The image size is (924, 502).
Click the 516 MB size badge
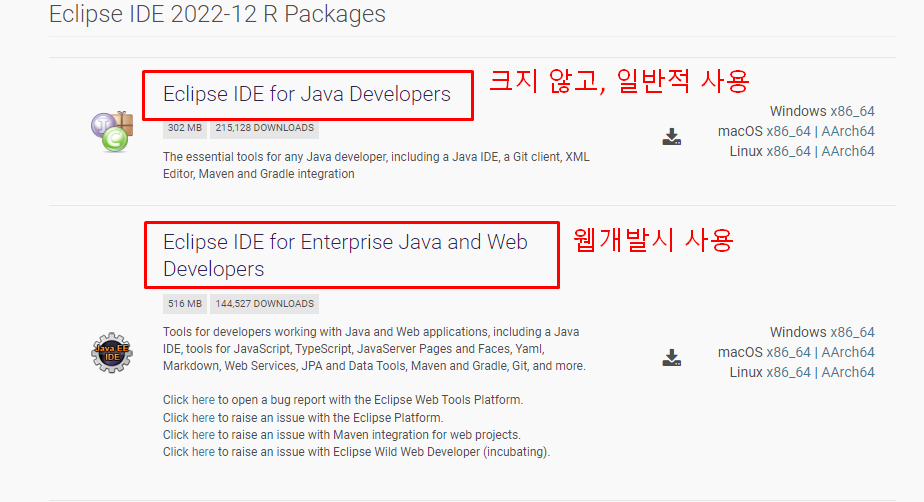(x=184, y=304)
